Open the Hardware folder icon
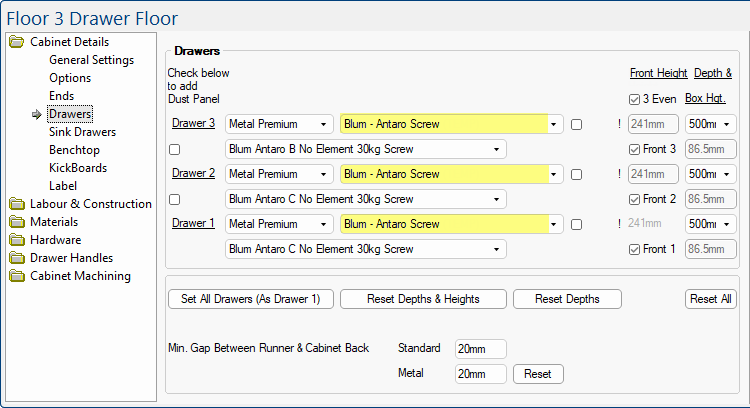Image resolution: width=750 pixels, height=408 pixels. coord(16,240)
